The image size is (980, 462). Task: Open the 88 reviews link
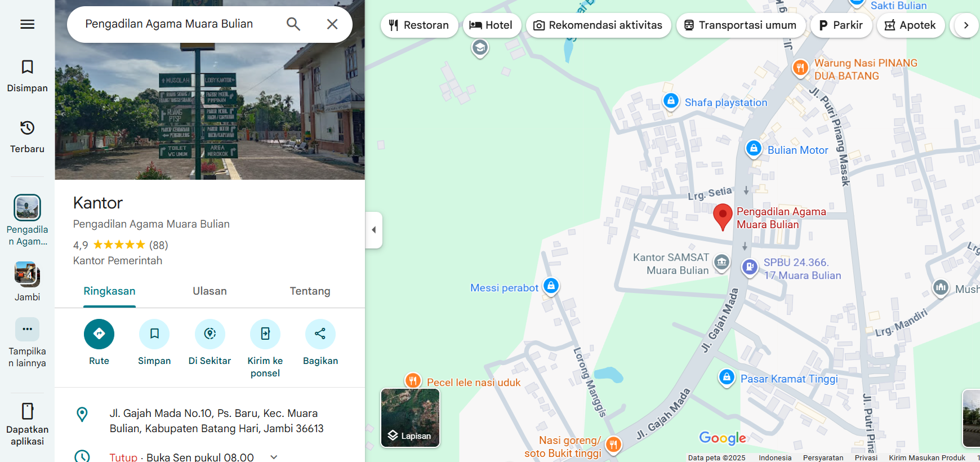coord(159,245)
